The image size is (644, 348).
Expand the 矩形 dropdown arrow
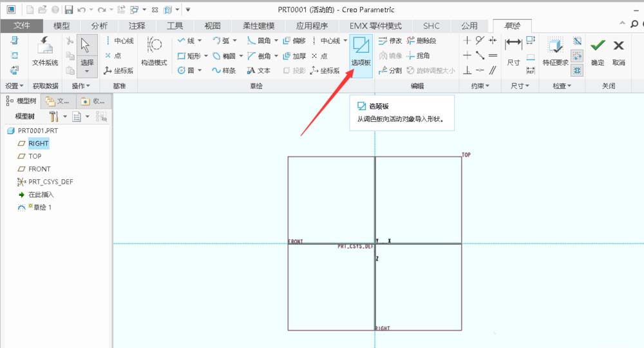click(x=206, y=56)
